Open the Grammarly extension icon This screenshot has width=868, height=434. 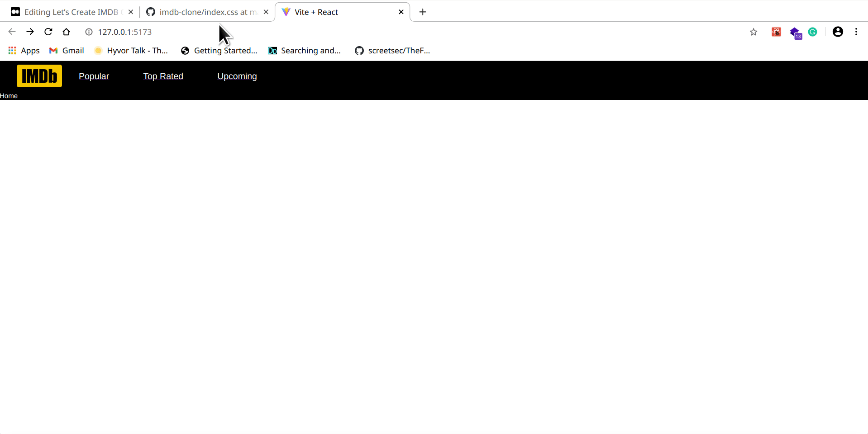(x=813, y=32)
